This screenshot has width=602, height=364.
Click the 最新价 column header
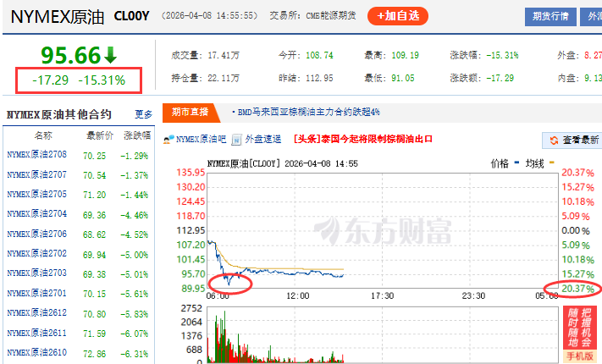pyautogui.click(x=100, y=135)
